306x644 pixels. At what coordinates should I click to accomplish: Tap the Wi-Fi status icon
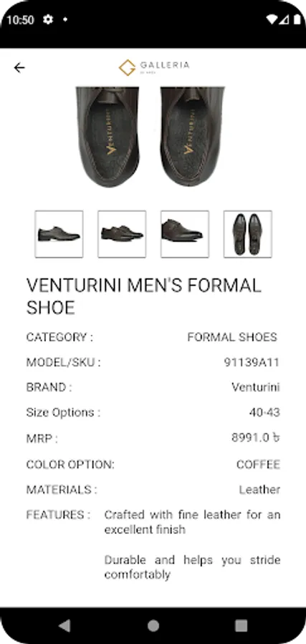click(x=272, y=19)
